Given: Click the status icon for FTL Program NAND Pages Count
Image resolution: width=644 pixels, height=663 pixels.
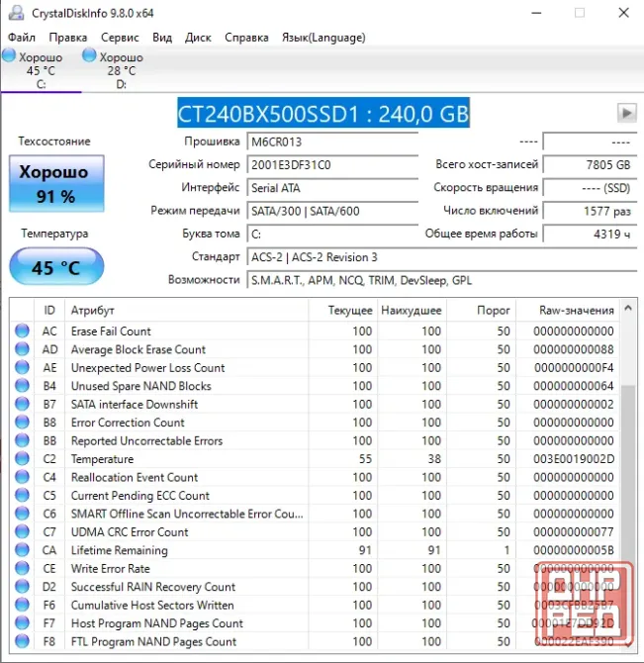Looking at the screenshot, I should pyautogui.click(x=22, y=641).
